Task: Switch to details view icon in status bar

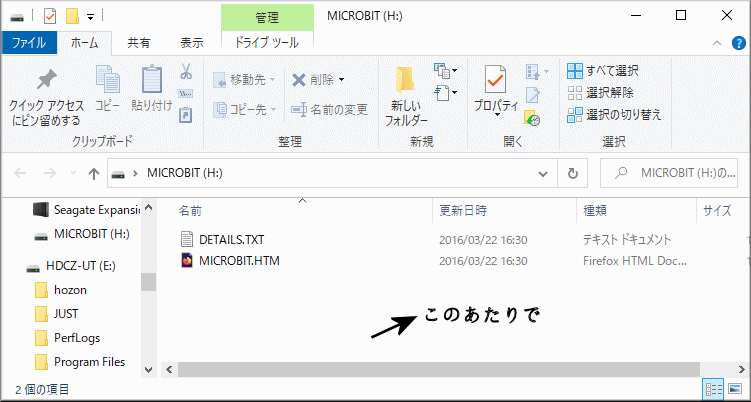Action: tap(713, 389)
